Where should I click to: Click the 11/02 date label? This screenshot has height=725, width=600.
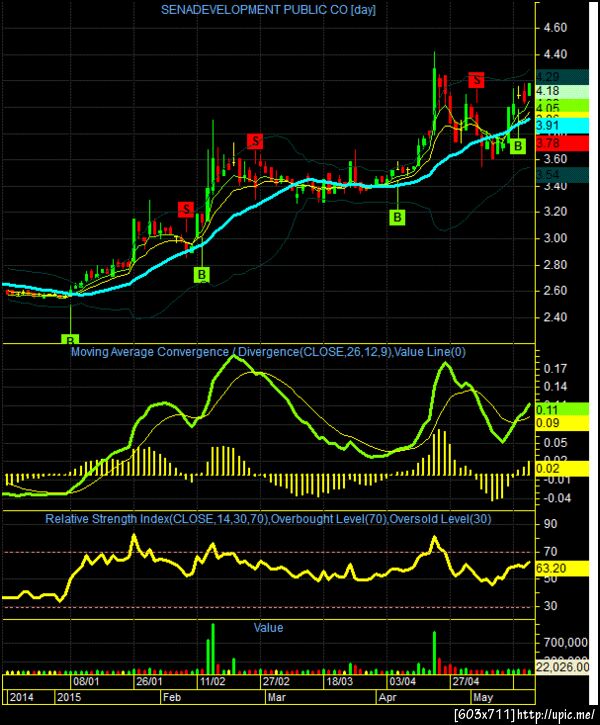pyautogui.click(x=213, y=682)
